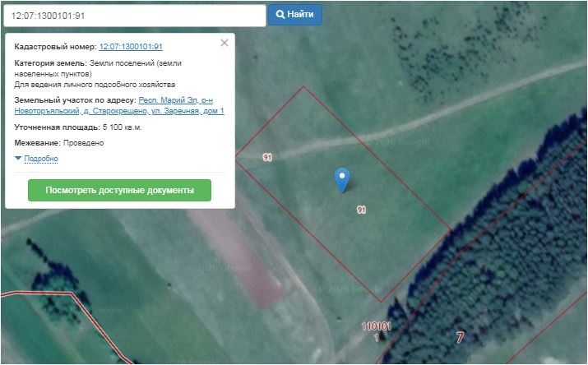Click the blue map pin marker
The height and width of the screenshot is (365, 588).
[342, 178]
